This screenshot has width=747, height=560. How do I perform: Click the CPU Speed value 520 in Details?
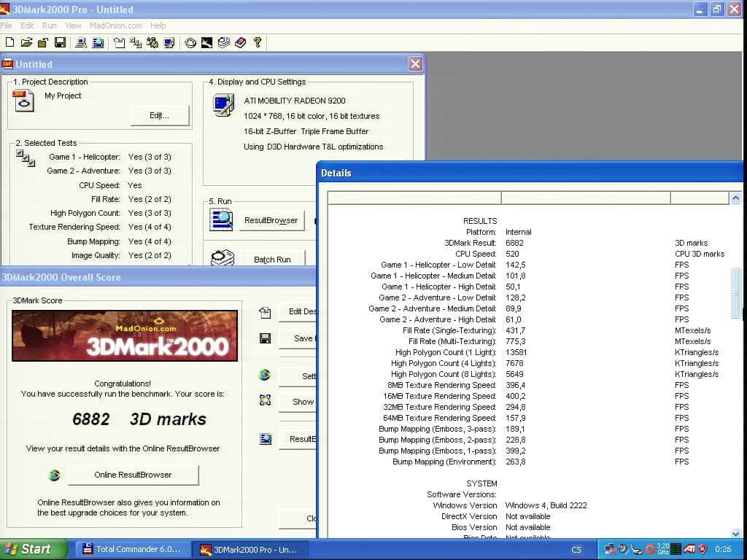click(512, 254)
